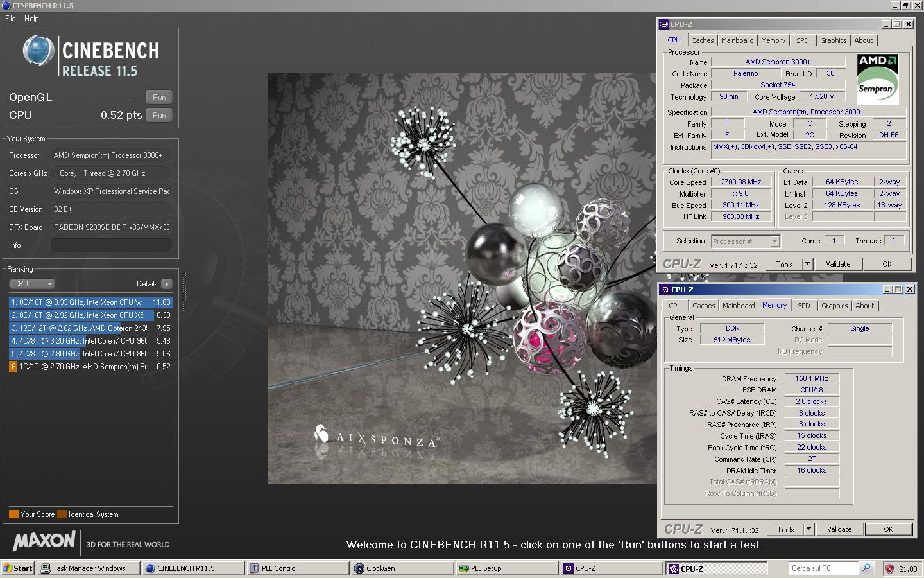Run the CPU benchmark test
924x578 pixels.
coord(159,116)
